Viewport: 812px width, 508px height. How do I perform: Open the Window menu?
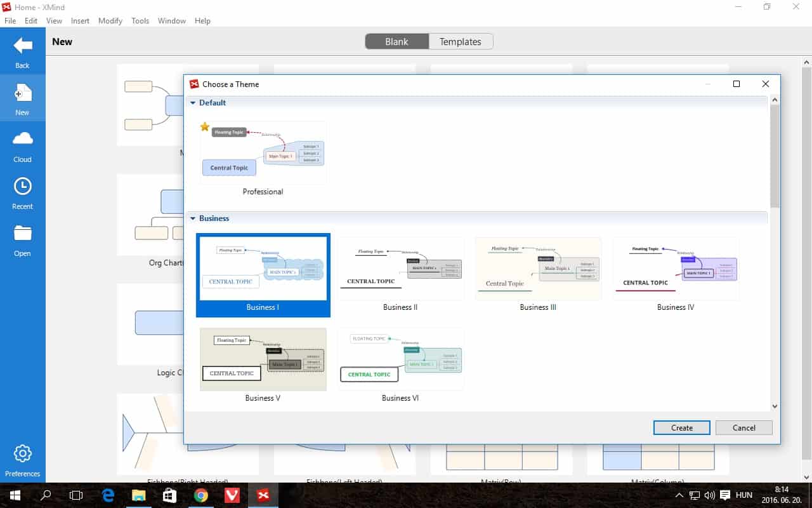coord(172,21)
